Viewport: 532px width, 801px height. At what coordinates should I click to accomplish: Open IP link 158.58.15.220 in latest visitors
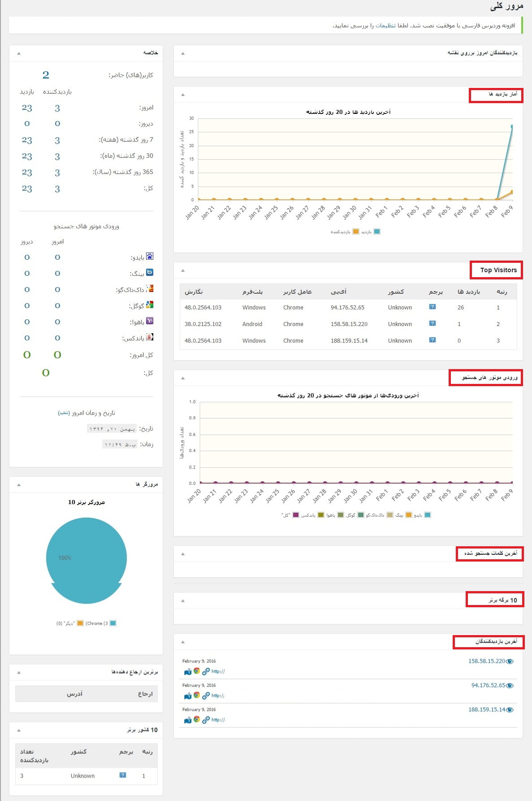487,661
